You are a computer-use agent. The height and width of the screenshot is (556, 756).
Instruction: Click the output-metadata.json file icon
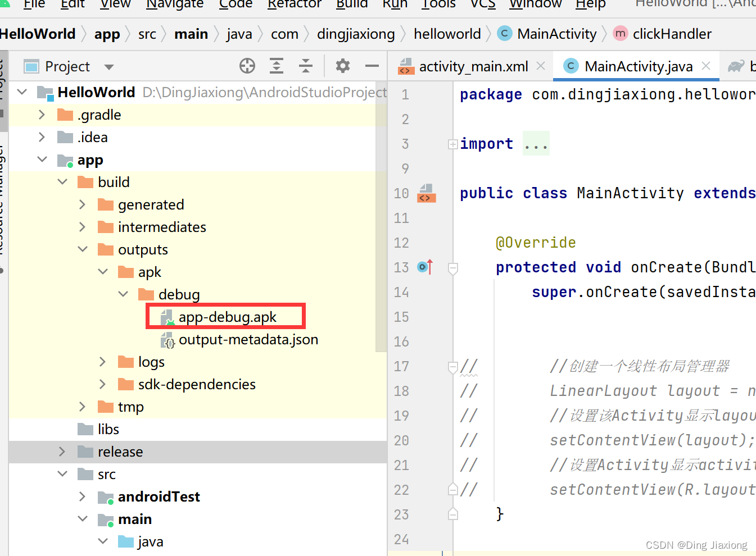168,340
